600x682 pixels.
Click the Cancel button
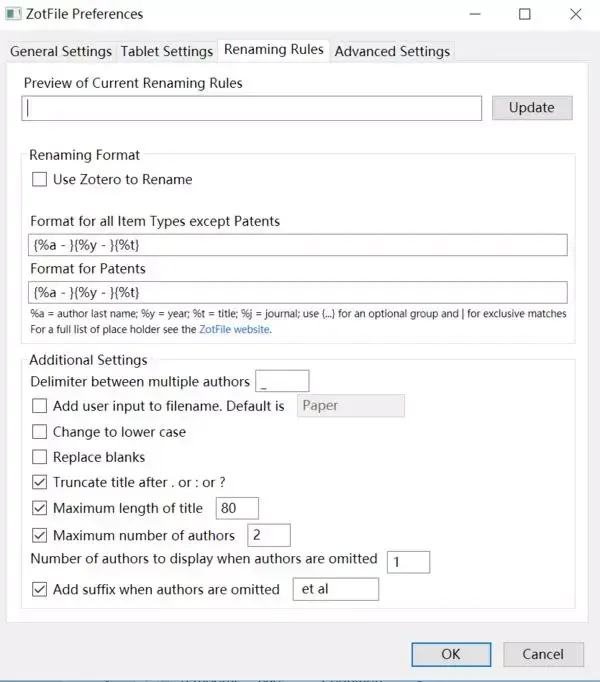click(x=543, y=654)
